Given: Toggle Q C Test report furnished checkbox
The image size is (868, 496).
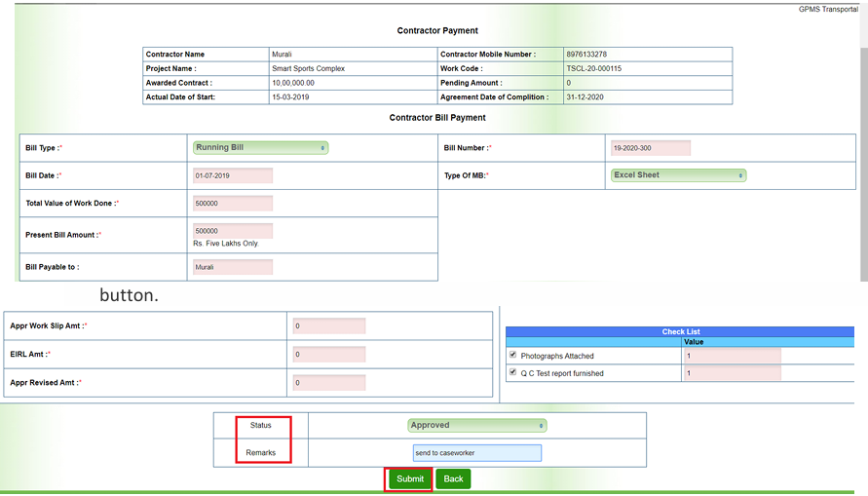Looking at the screenshot, I should tap(513, 372).
